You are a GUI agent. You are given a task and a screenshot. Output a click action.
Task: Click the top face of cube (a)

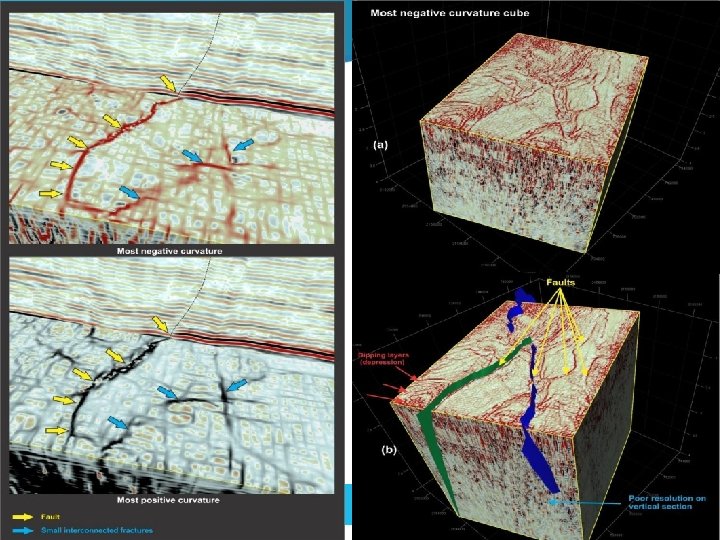coord(535,99)
